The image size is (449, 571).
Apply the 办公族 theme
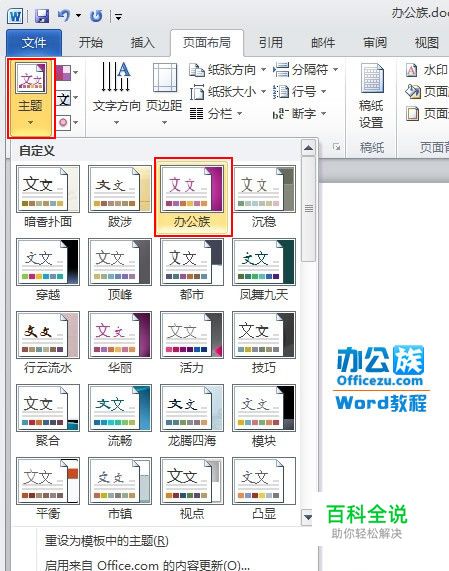click(193, 197)
